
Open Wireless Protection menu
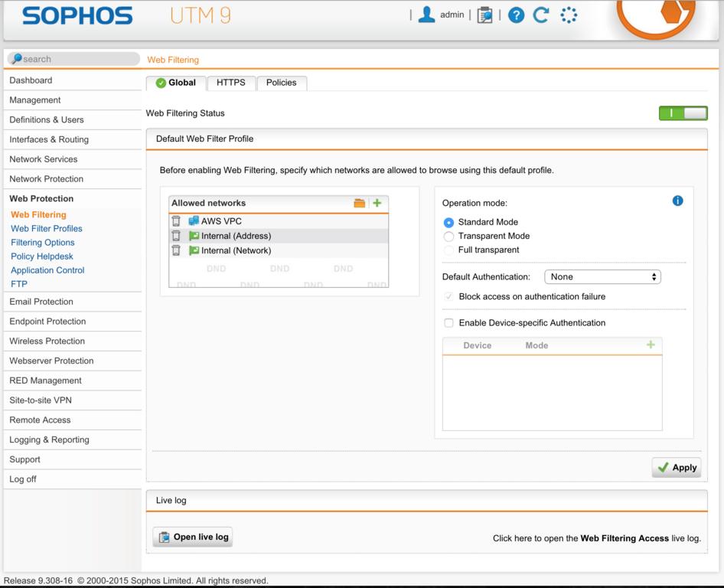73,341
